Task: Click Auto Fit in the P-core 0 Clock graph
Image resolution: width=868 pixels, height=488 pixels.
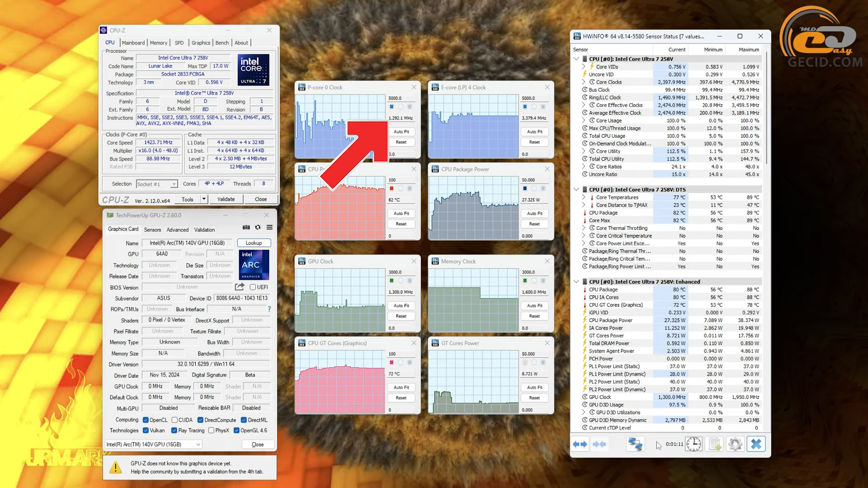Action: point(401,131)
